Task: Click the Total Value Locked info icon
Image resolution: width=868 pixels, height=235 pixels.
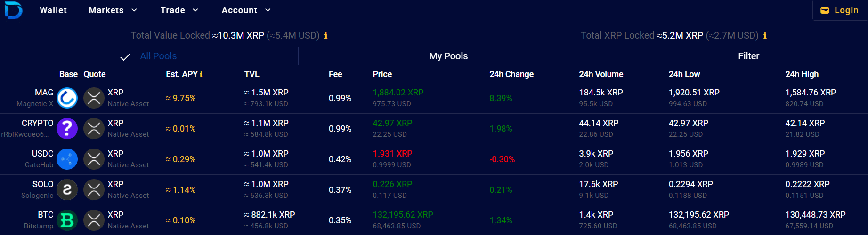Action: tap(325, 36)
